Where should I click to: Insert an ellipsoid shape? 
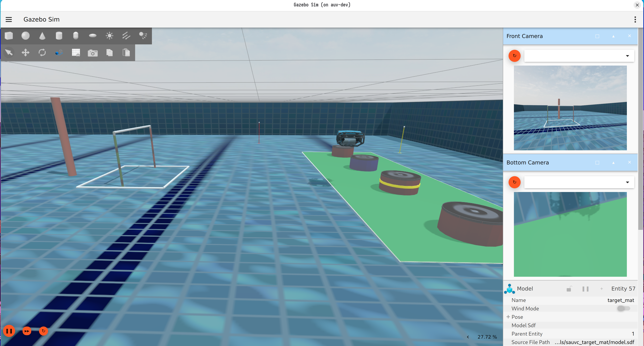click(93, 36)
